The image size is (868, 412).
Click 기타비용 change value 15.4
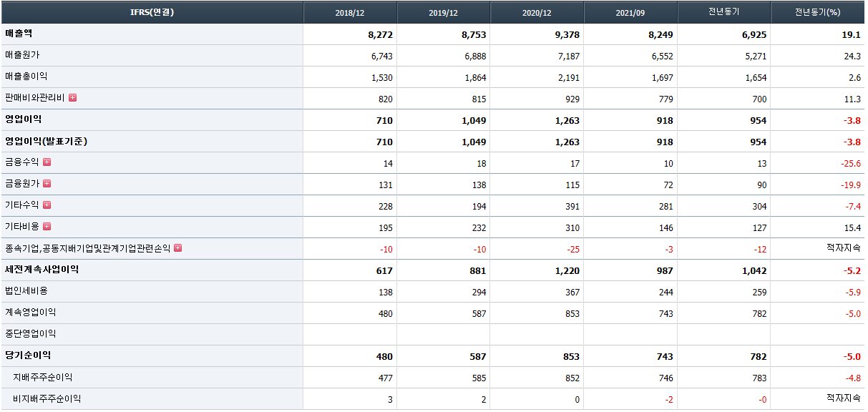point(852,227)
